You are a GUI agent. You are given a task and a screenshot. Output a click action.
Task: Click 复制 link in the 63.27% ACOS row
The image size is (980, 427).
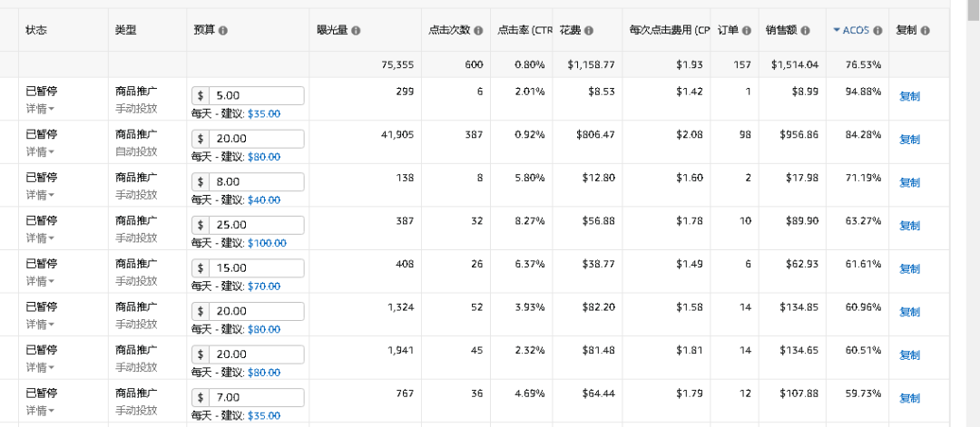[x=909, y=226]
